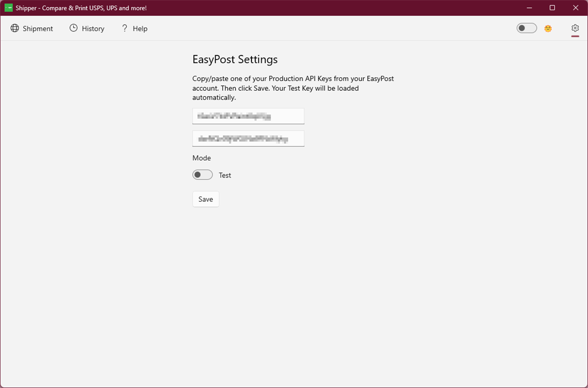The image size is (588, 388).
Task: Click the smiling sun theme indicator
Action: 548,28
